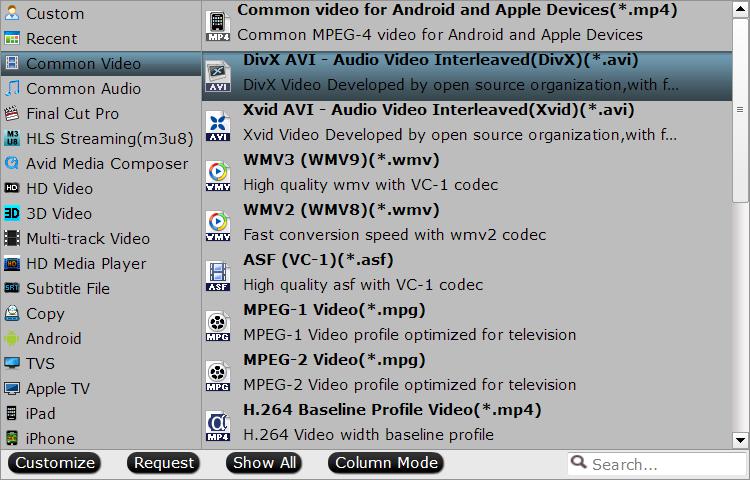Switch to Column Mode
Image resolution: width=750 pixels, height=480 pixels.
(386, 463)
